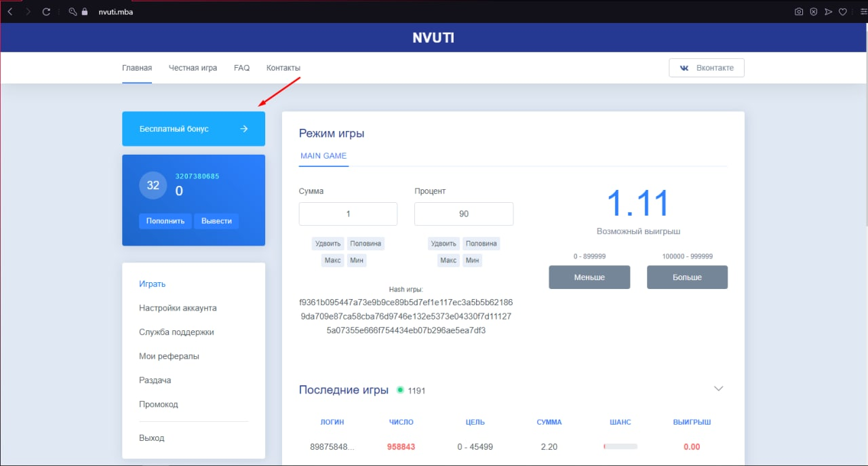Screen dimensions: 868x466
Task: Open Раздача in sidebar menu
Action: 155,381
